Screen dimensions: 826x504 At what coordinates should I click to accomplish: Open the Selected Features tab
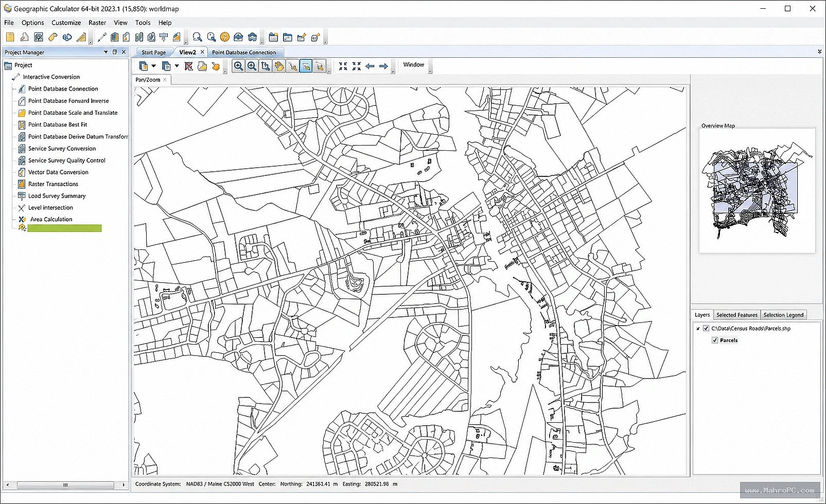coord(736,315)
